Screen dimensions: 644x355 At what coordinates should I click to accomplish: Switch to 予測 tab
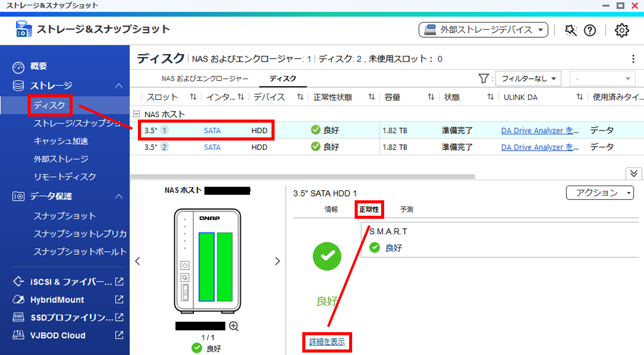406,210
